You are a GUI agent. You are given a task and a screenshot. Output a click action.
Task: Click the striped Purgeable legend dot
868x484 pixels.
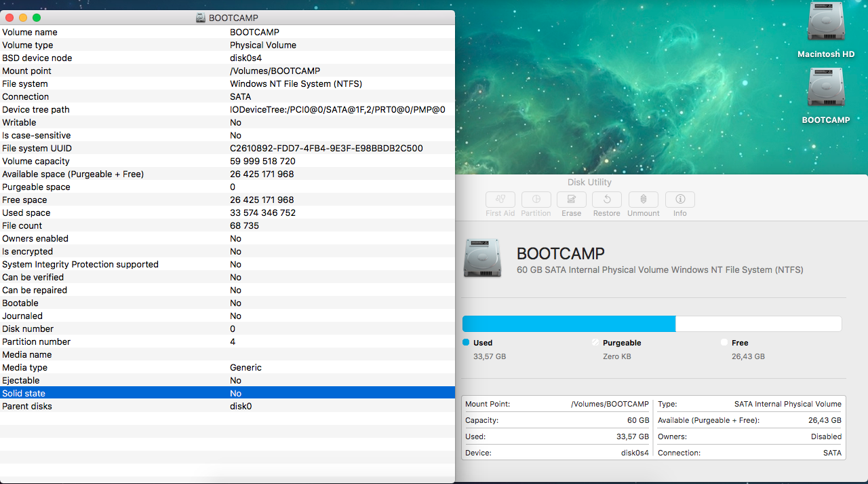pos(595,343)
